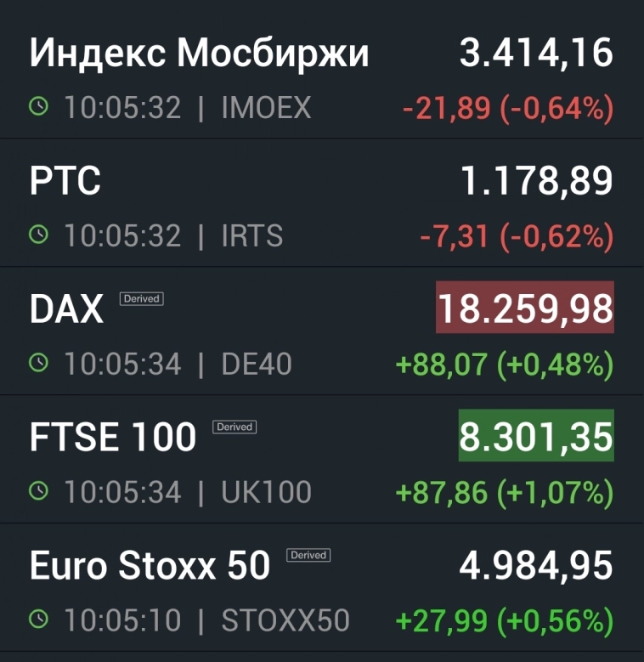The width and height of the screenshot is (644, 662).
Task: Click the green-highlighted FTSE price 8.301,35
Action: [x=536, y=437]
